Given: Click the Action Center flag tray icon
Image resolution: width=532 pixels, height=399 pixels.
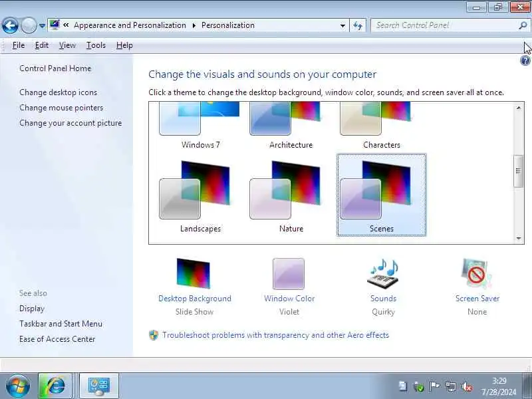Looking at the screenshot, I should click(x=435, y=386).
